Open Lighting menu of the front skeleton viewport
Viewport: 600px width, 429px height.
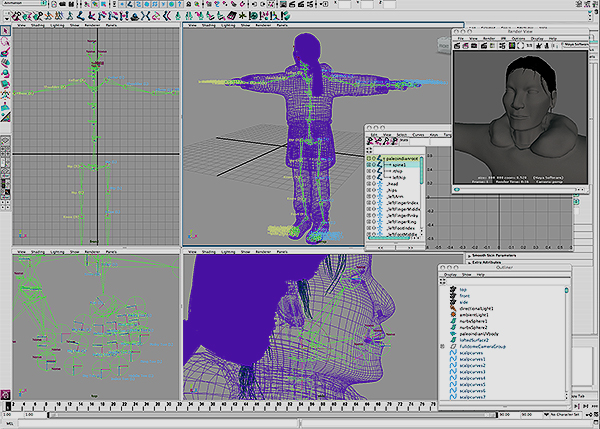click(x=57, y=25)
